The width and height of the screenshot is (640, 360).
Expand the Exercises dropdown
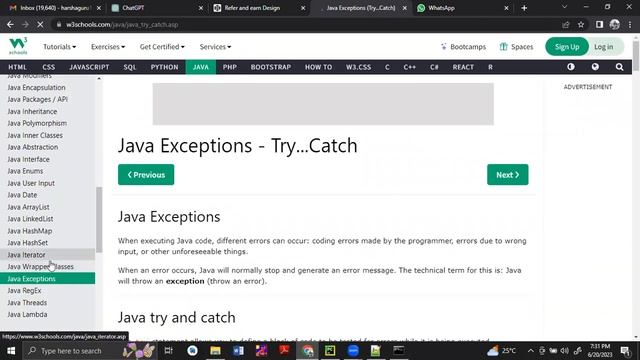click(x=108, y=47)
